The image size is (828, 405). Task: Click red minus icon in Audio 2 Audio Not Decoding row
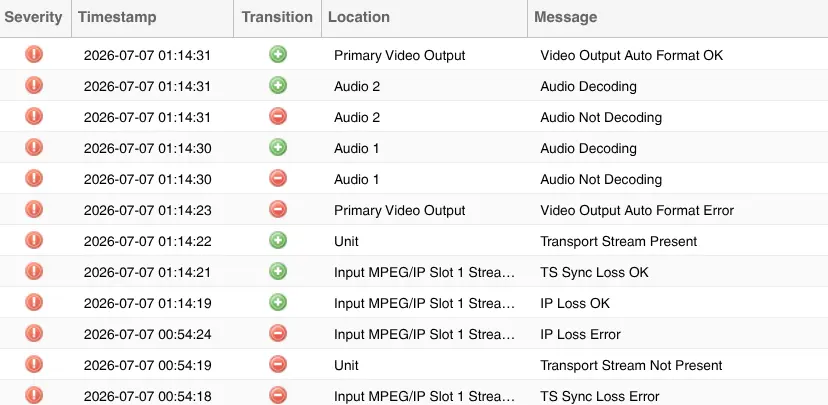278,116
